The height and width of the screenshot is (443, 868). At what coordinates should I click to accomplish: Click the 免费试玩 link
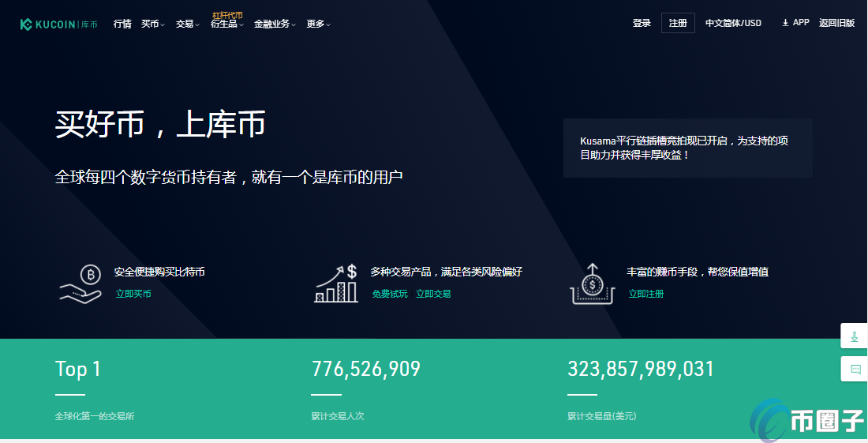390,294
